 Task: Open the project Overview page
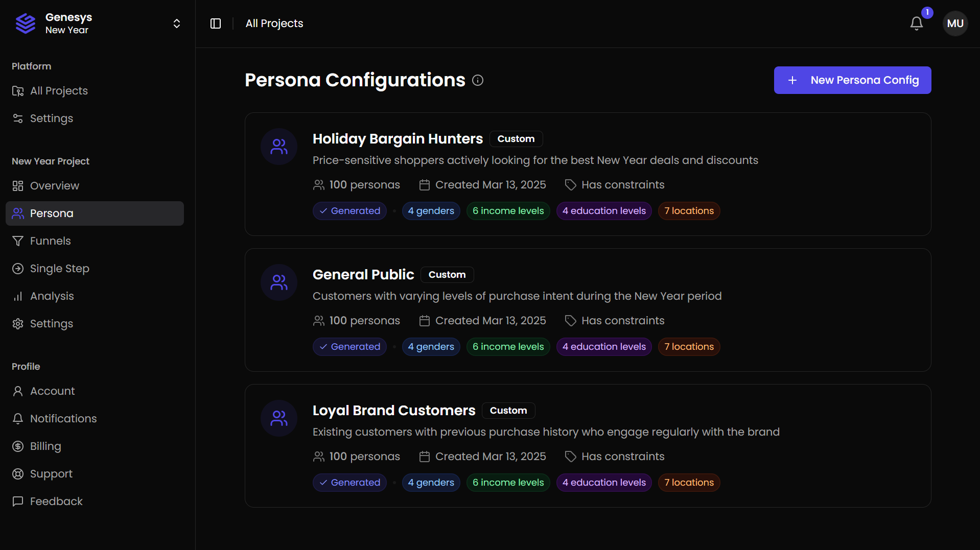click(95, 186)
